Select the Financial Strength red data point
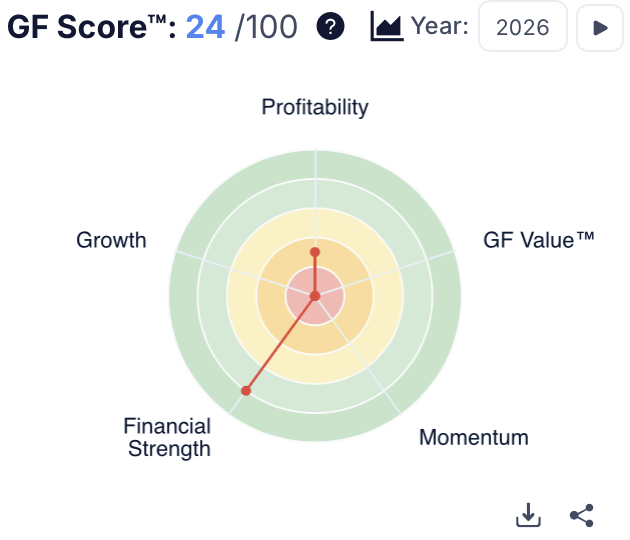Viewport: 630px width, 540px height. pos(246,390)
